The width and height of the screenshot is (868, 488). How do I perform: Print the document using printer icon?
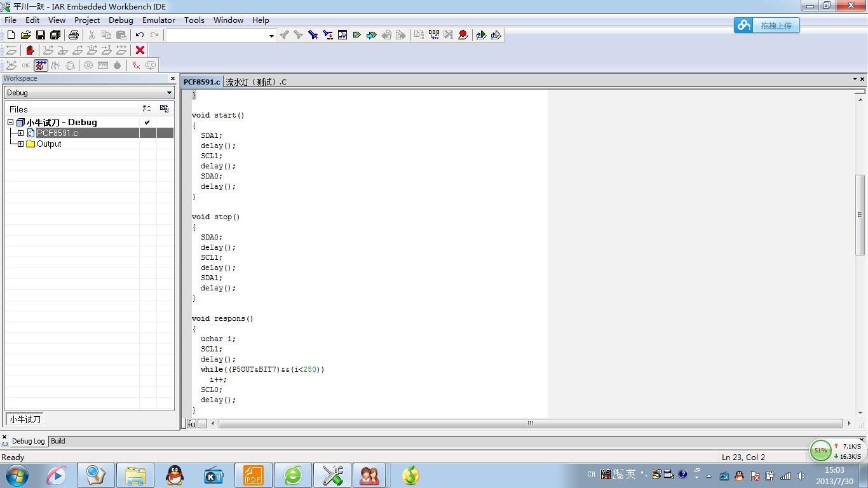click(x=73, y=35)
